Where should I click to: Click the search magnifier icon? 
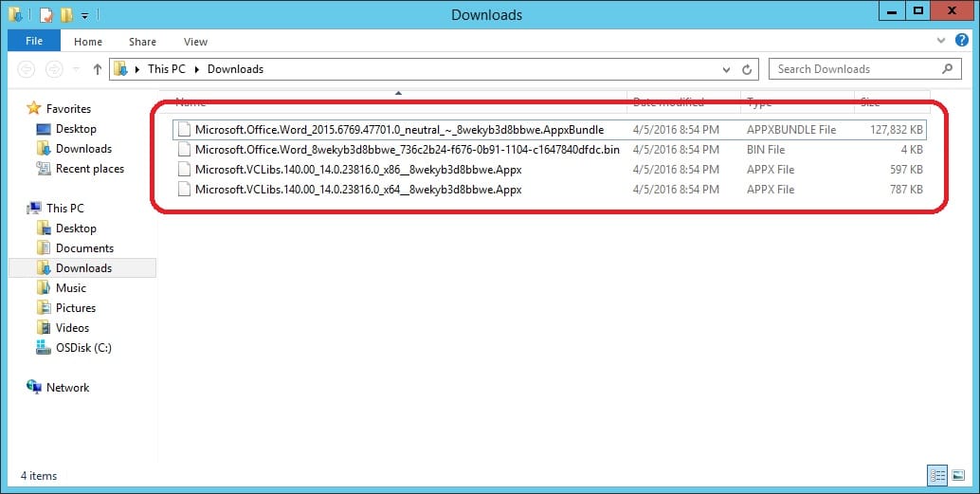coord(948,69)
